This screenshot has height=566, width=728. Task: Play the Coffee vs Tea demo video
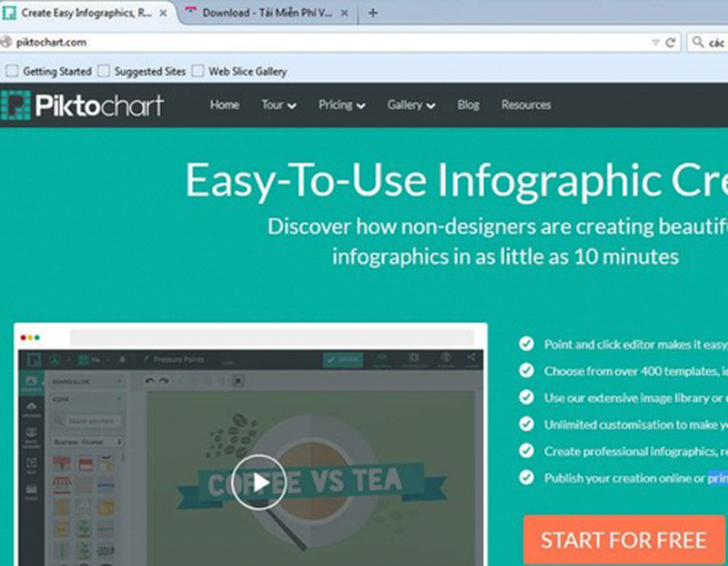(x=258, y=482)
